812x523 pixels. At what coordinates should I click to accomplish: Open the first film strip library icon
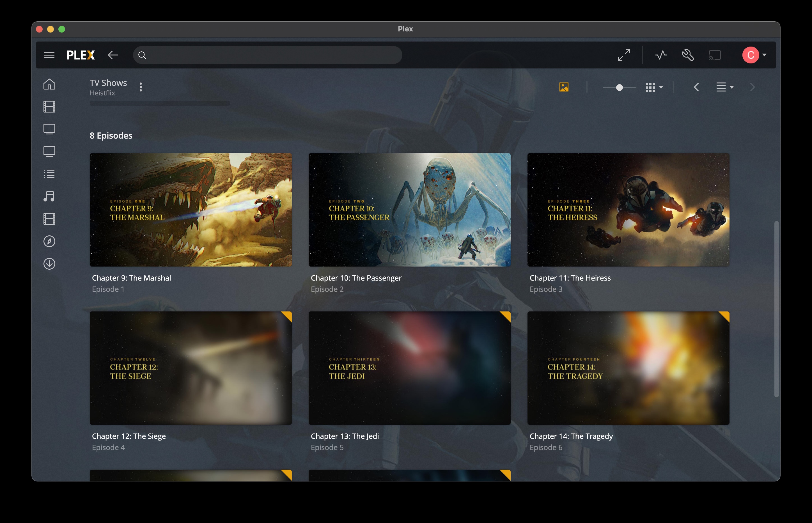coord(49,107)
